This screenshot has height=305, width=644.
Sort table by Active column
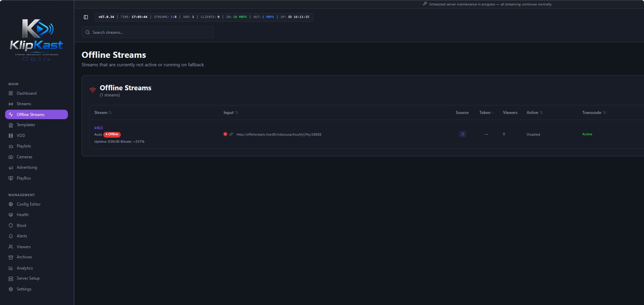point(535,113)
